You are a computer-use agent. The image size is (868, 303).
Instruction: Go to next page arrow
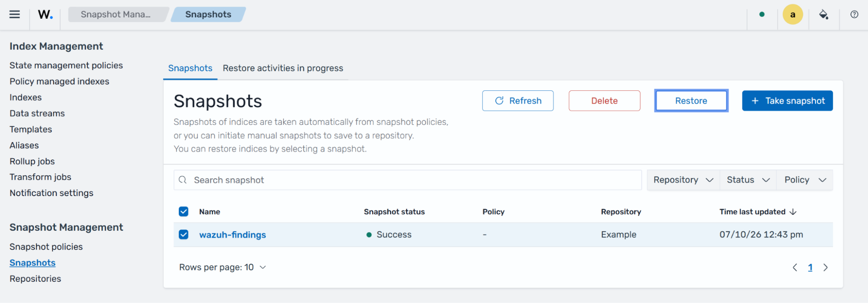[825, 267]
